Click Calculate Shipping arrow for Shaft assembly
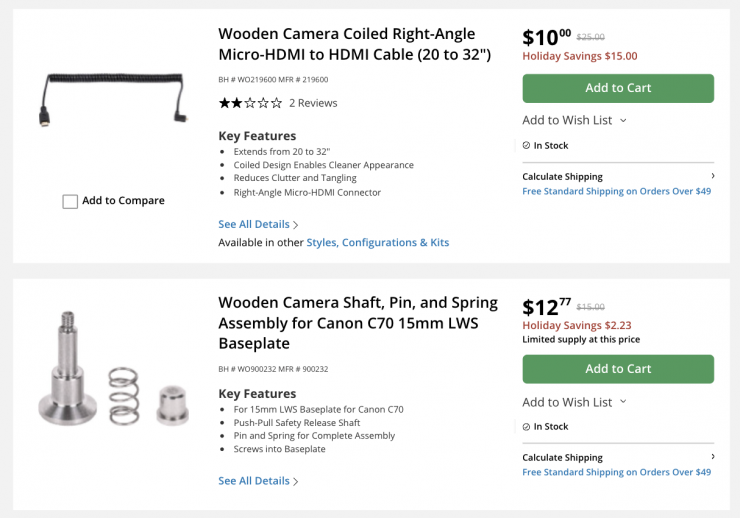Screen dimensions: 740x518 coord(712,458)
